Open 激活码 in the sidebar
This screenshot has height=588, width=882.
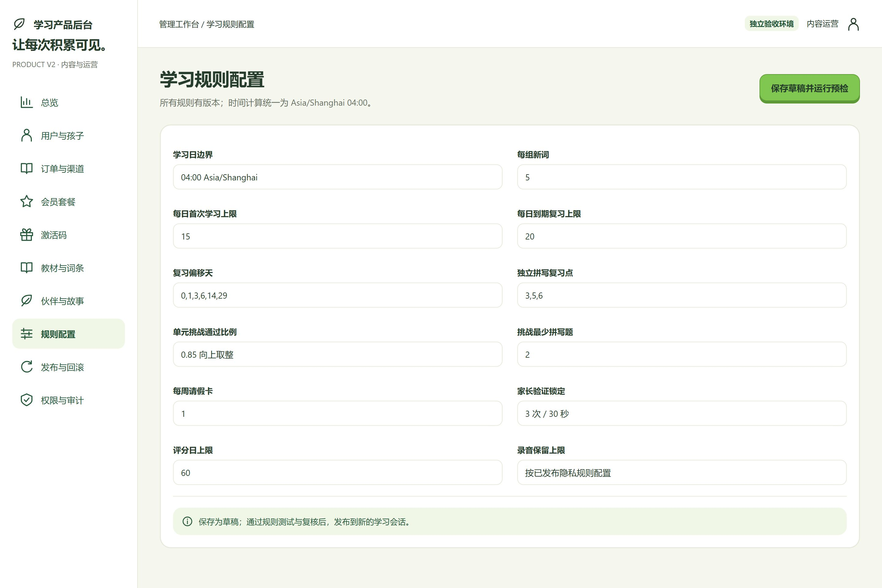[x=69, y=235]
